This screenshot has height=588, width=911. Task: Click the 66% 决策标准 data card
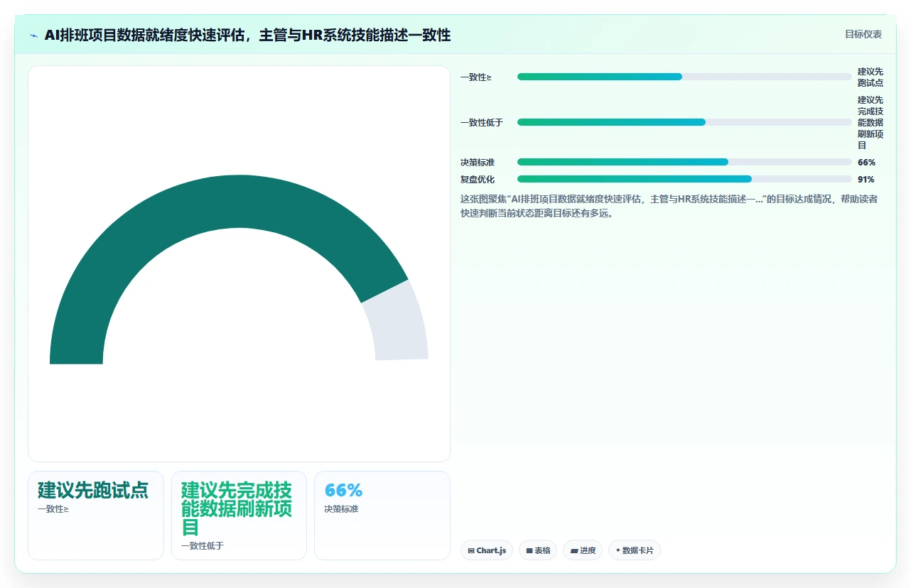(x=382, y=516)
